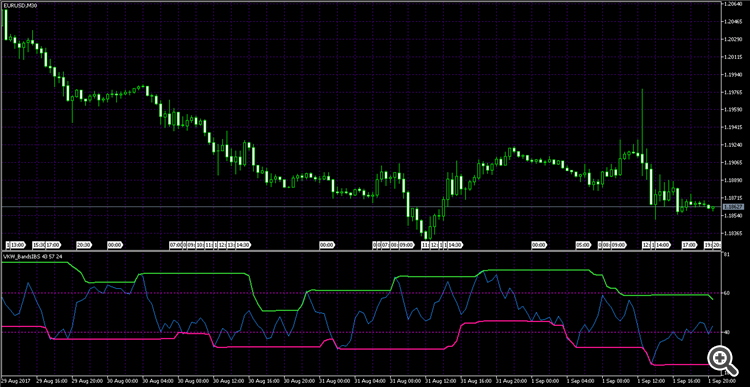Click the 1.19765 price scale label

[733, 92]
